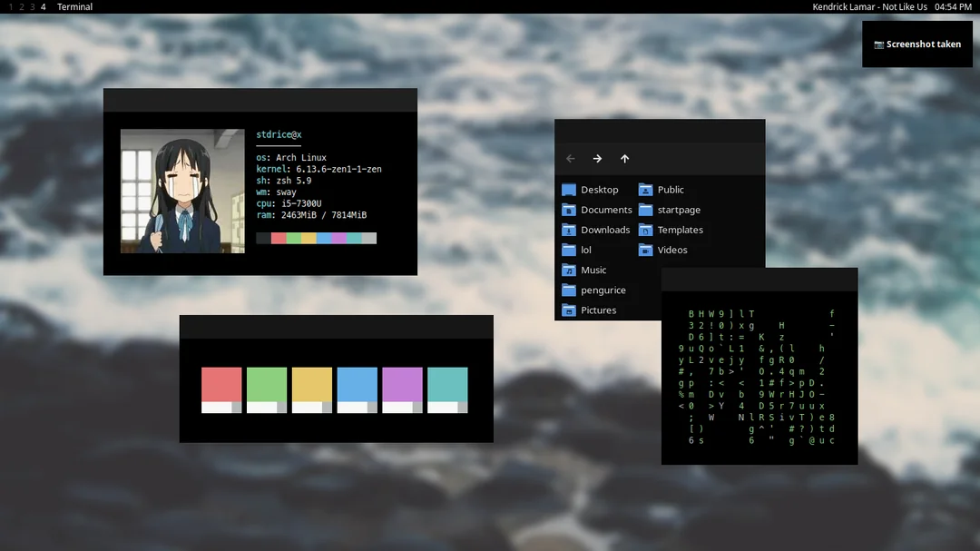The image size is (980, 551).
Task: Open the Videos folder
Action: coord(662,250)
